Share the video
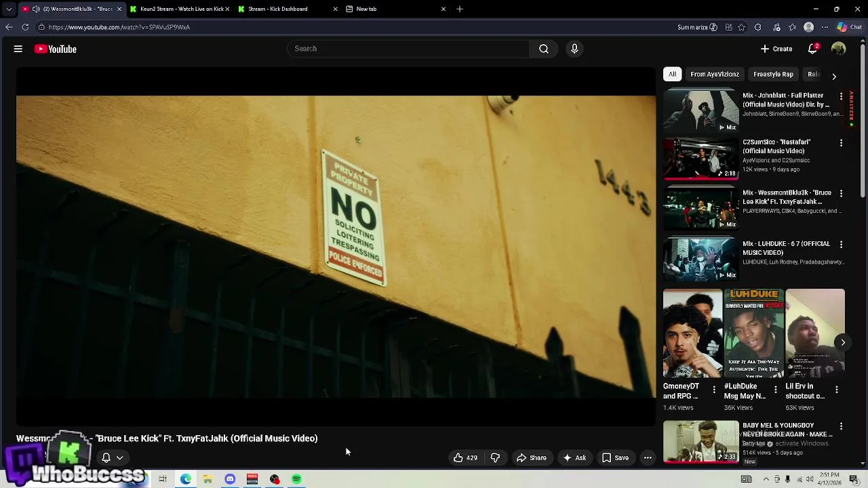The height and width of the screenshot is (488, 868). (531, 457)
